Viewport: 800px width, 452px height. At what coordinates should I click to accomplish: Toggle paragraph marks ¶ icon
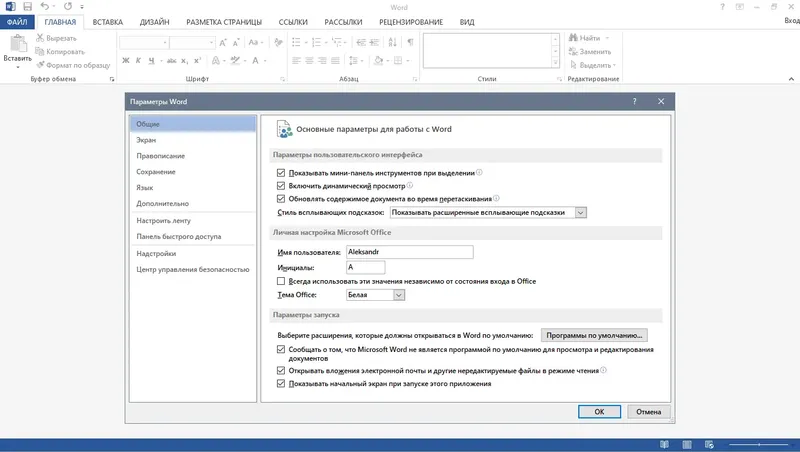(x=410, y=42)
